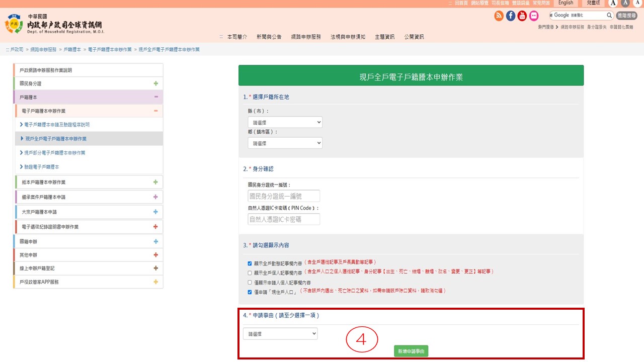Collapse 戶籍謄本 with its purple minus icon
Screen dimensions: 644x362
point(156,97)
